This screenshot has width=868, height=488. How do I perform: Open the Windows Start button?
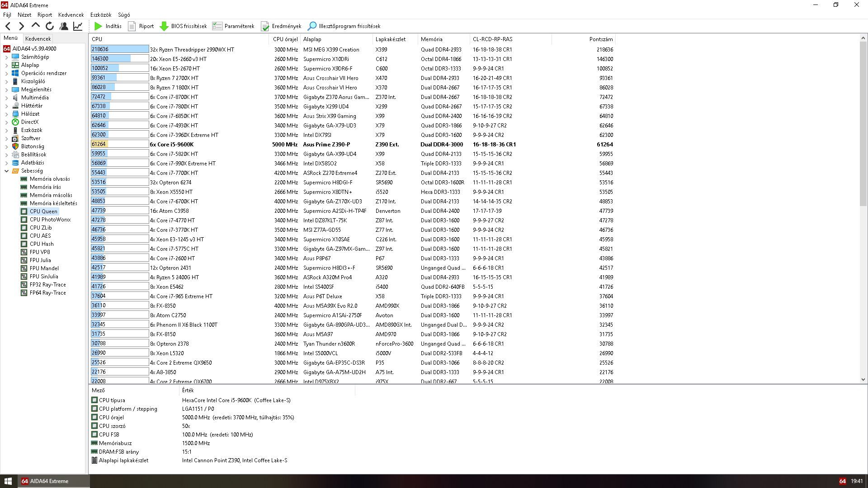(x=8, y=481)
